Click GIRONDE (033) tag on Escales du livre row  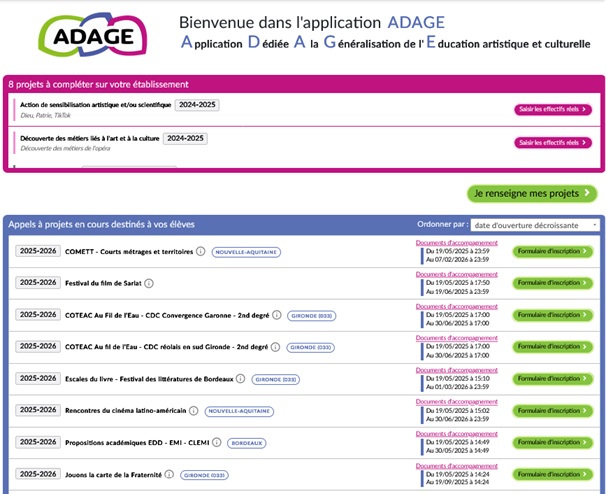tap(276, 380)
